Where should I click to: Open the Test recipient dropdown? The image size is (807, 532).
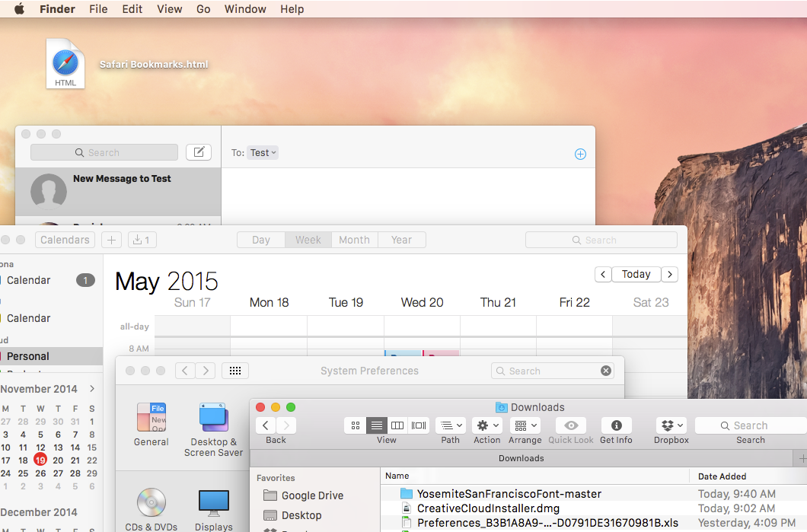point(263,152)
